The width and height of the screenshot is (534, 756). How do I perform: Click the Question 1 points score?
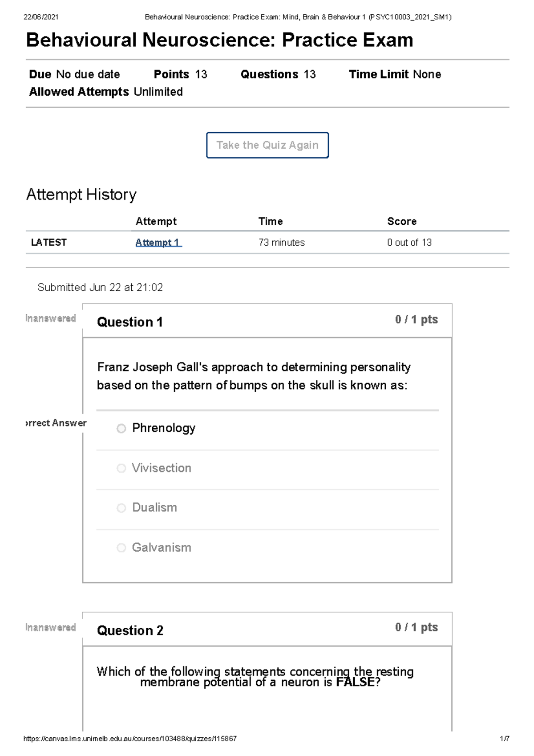[x=416, y=319]
